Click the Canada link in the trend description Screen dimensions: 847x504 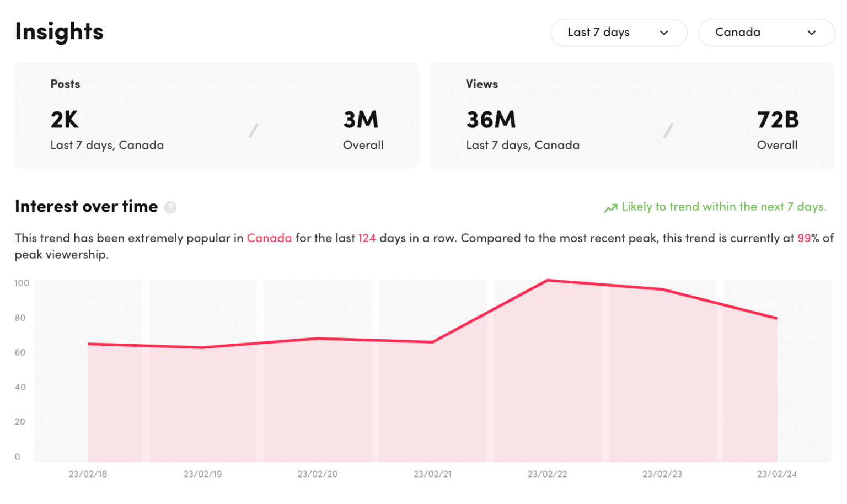[269, 238]
